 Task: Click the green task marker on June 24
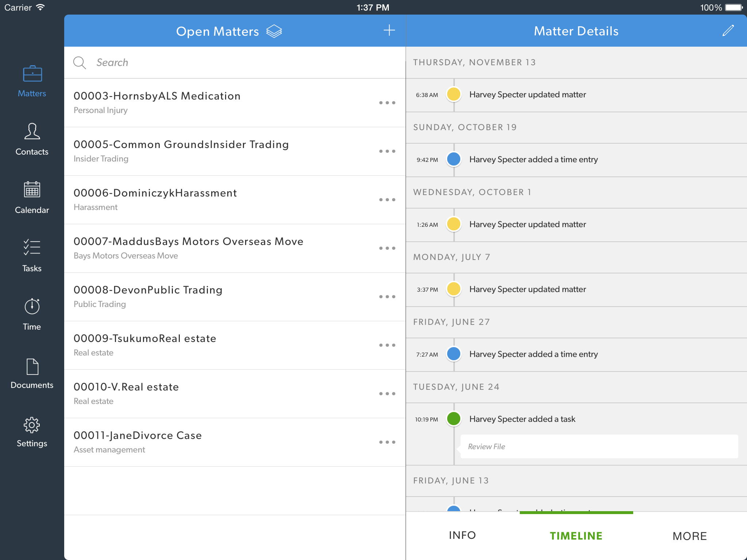[454, 419]
